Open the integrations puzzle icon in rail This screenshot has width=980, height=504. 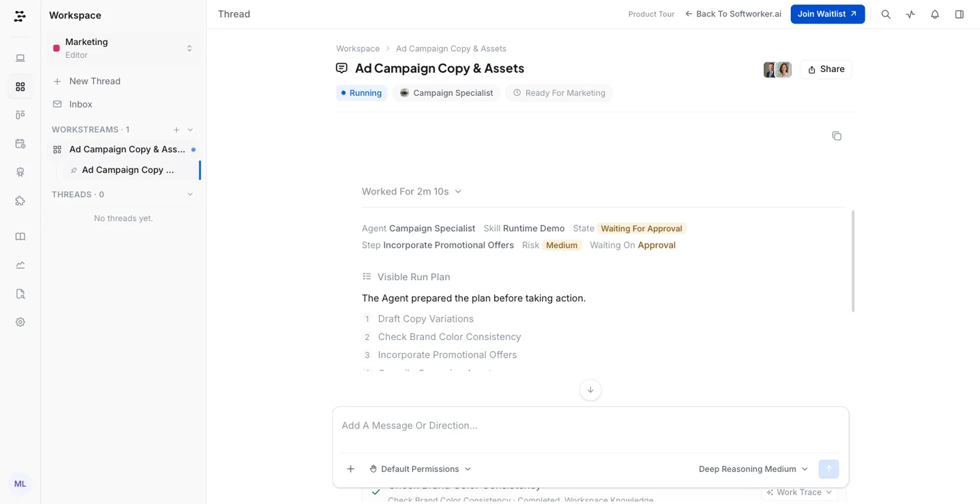20,201
